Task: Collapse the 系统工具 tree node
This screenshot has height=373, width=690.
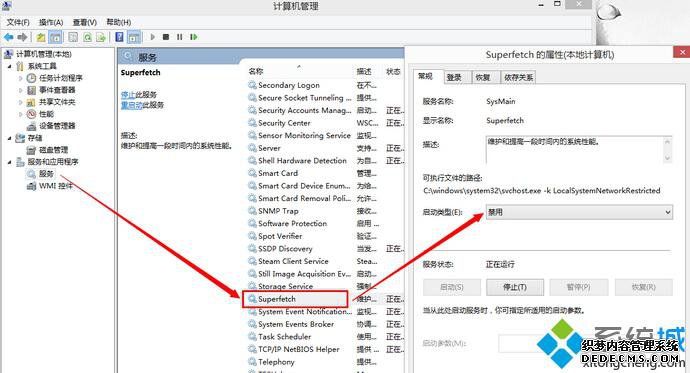Action: tap(9, 66)
